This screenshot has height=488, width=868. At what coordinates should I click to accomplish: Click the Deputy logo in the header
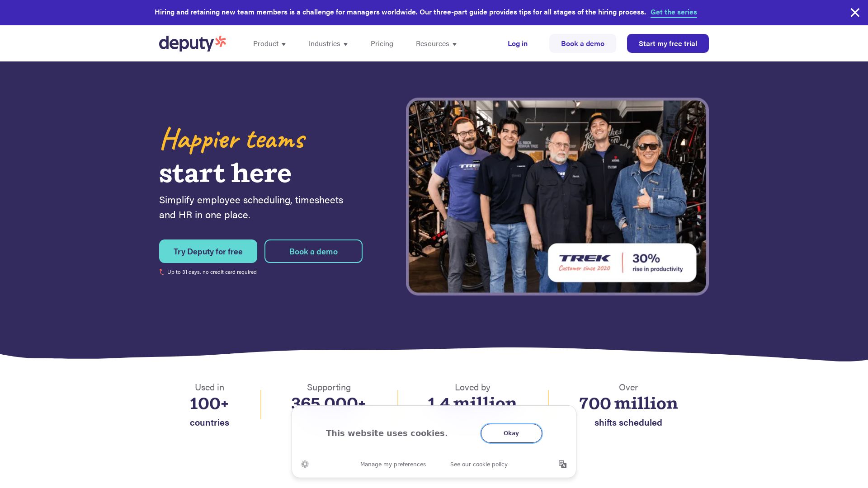coord(193,43)
